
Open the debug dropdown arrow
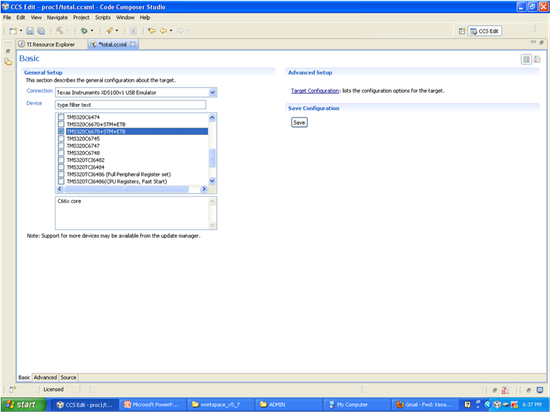pos(92,31)
